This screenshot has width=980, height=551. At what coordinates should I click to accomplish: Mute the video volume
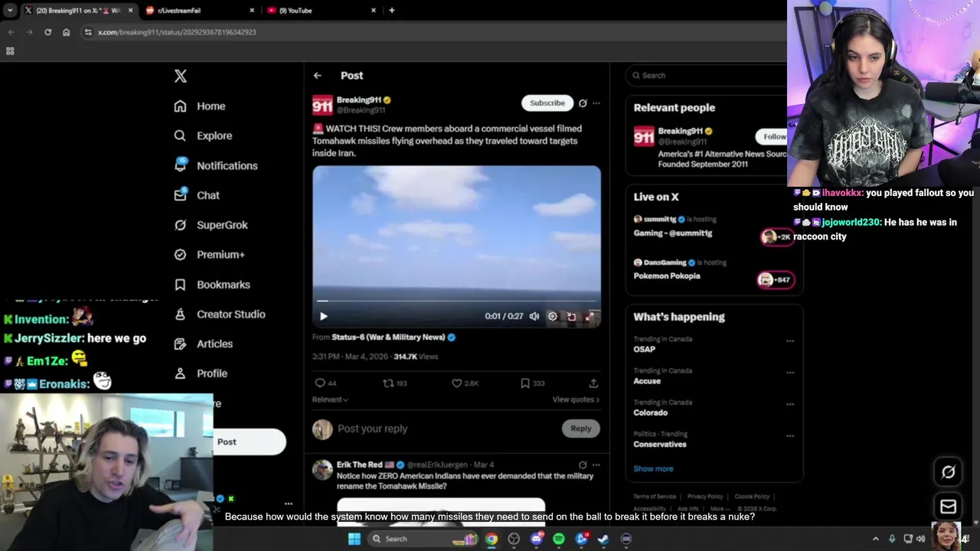[534, 316]
